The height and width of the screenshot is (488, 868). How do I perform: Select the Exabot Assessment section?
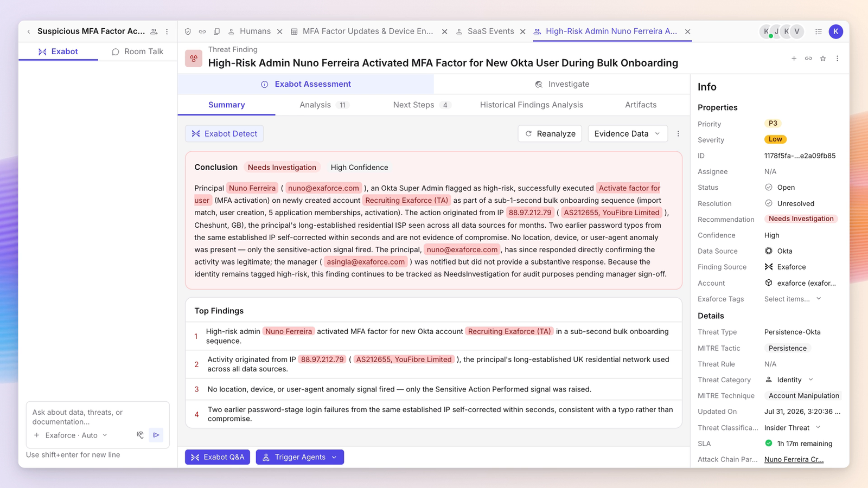306,84
